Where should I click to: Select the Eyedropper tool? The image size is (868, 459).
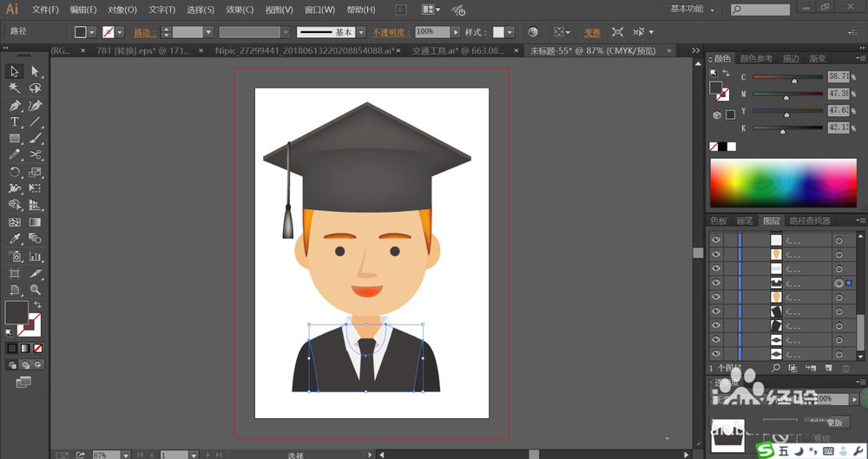click(x=15, y=239)
